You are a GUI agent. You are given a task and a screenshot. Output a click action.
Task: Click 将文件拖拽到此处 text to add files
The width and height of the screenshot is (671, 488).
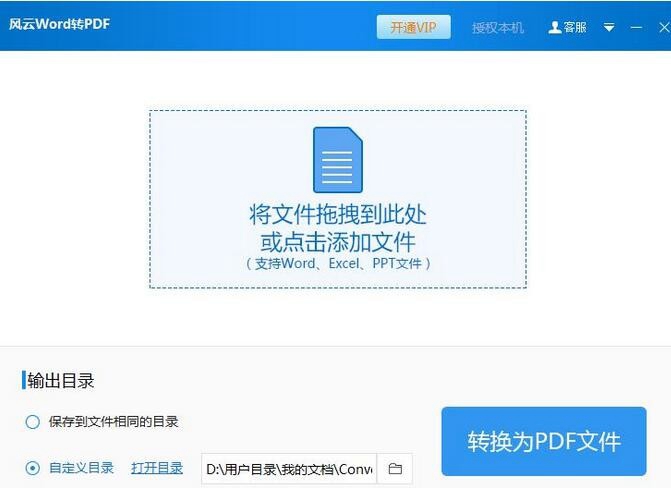(x=338, y=214)
